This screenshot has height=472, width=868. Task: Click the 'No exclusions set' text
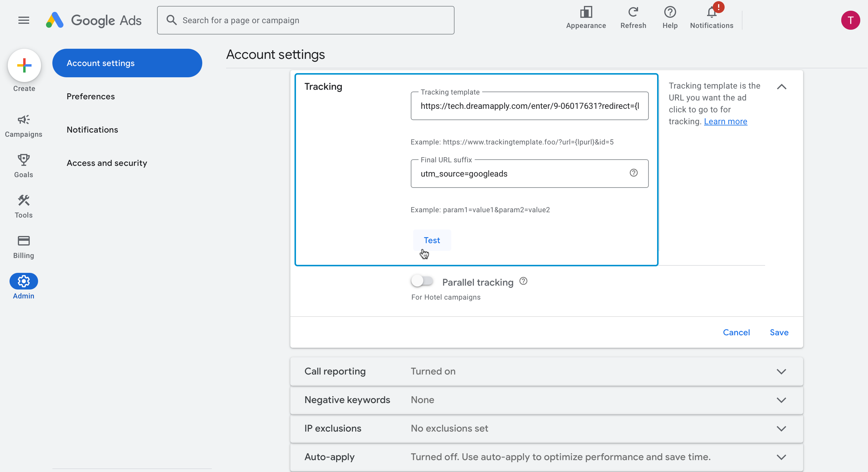(x=449, y=429)
